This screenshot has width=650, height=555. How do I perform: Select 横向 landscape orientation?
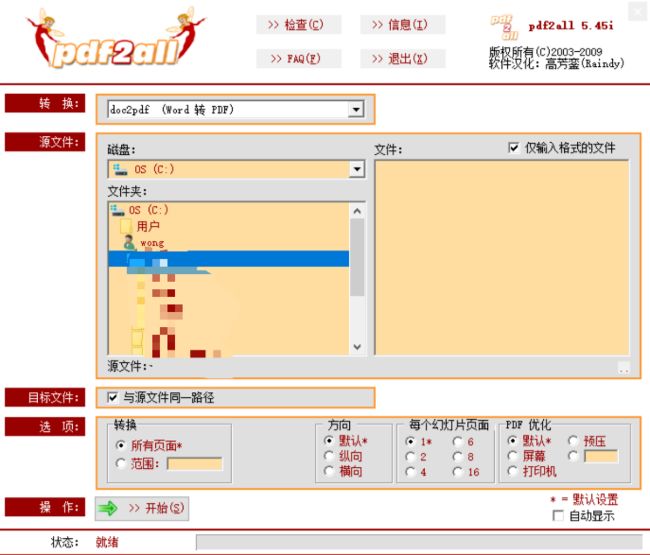[x=329, y=471]
